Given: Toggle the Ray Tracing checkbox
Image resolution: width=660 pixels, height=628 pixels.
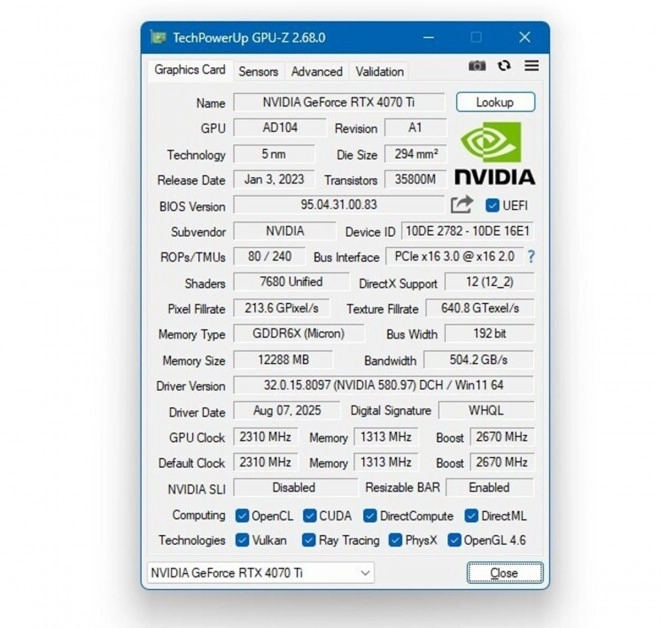Looking at the screenshot, I should 309,540.
